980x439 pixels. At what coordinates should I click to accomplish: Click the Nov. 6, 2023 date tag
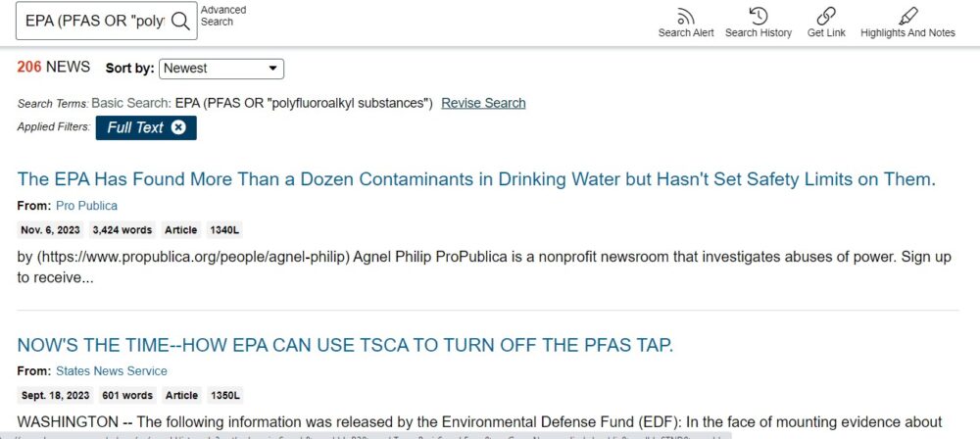tap(51, 230)
